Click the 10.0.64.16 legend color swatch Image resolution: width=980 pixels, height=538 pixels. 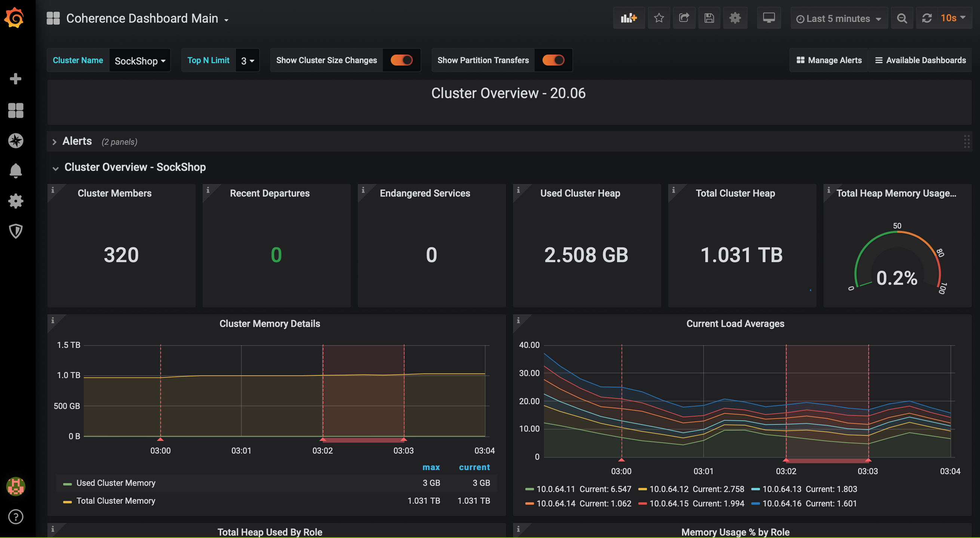coord(756,504)
